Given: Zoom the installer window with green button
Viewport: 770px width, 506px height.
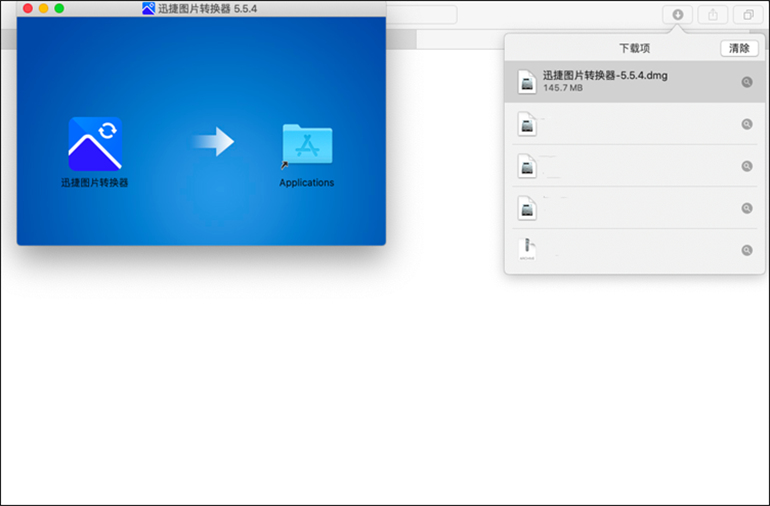Looking at the screenshot, I should point(59,8).
